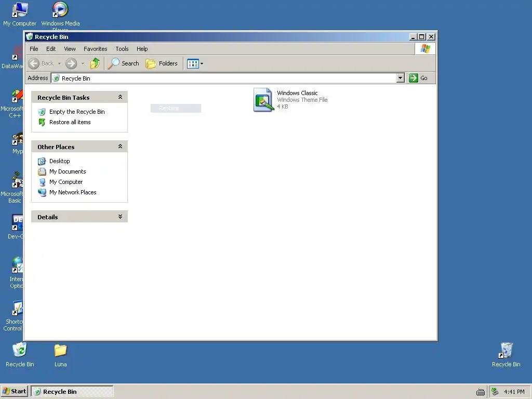This screenshot has height=399, width=532.
Task: Click the Go button
Action: (418, 78)
